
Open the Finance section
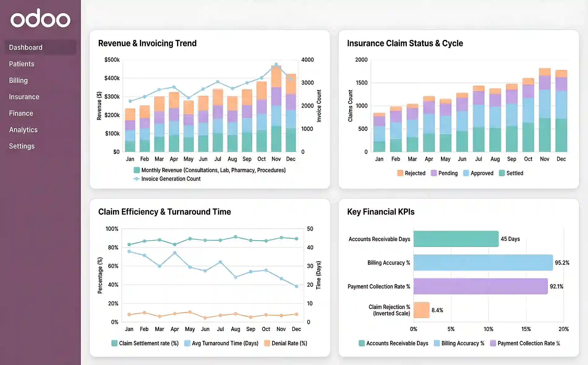21,113
